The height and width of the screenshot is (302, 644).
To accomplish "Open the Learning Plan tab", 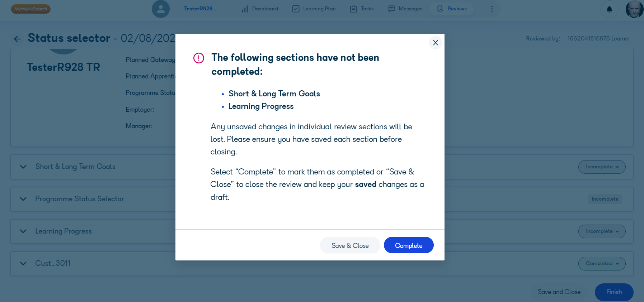I will pyautogui.click(x=314, y=9).
